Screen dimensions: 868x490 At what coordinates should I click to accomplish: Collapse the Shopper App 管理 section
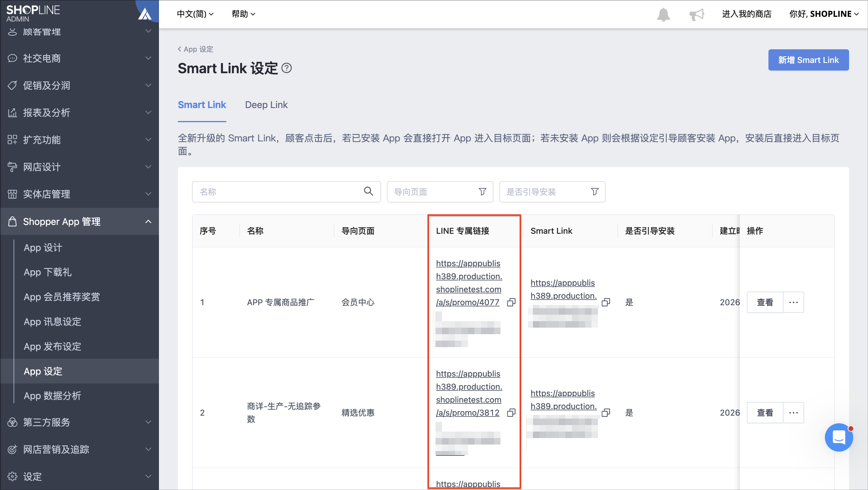148,221
